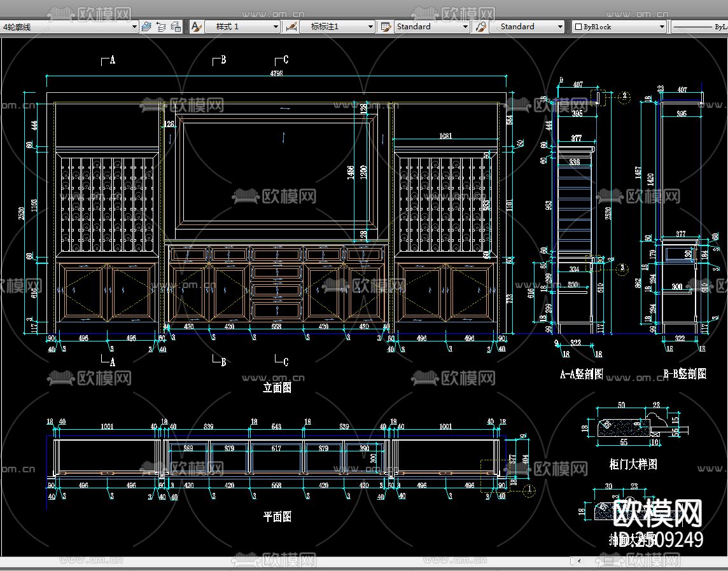Viewport: 728px width, 571px height.
Task: Click the Make Object's Layer Current icon
Action: 146,27
